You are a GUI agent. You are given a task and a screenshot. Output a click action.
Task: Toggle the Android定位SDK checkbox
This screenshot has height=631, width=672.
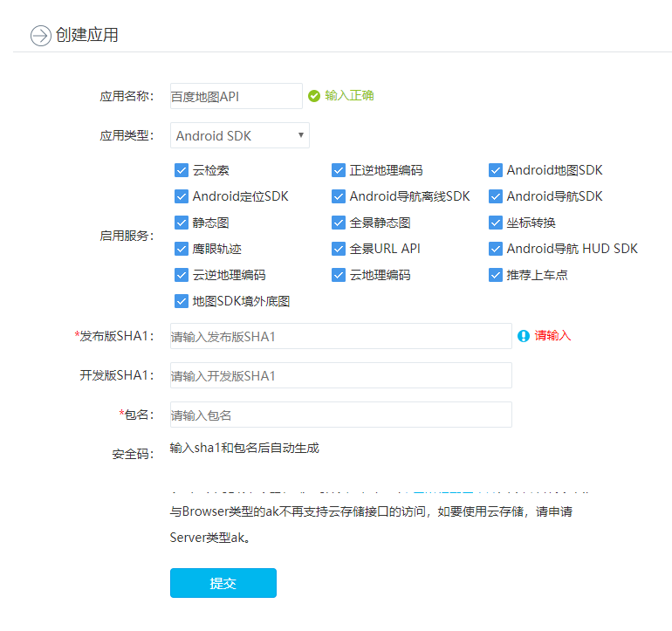[182, 196]
